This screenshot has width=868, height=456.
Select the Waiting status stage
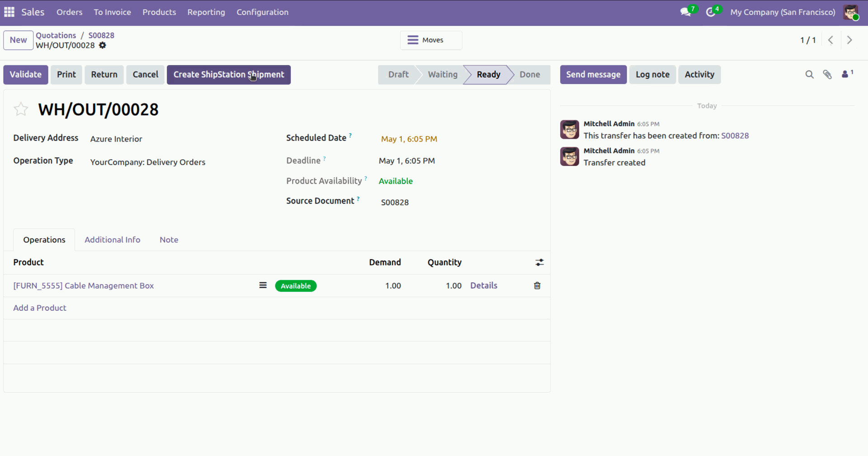pos(443,75)
